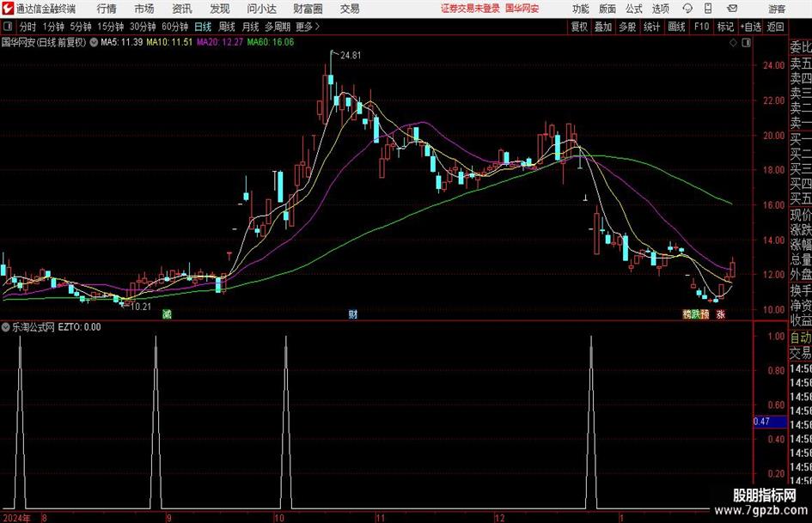Switch to the 分时 chart period

click(28, 27)
